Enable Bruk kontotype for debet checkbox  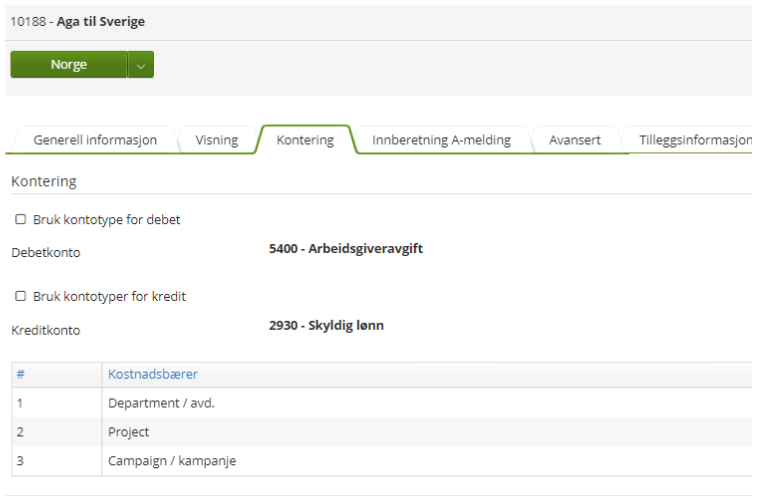coord(20,219)
